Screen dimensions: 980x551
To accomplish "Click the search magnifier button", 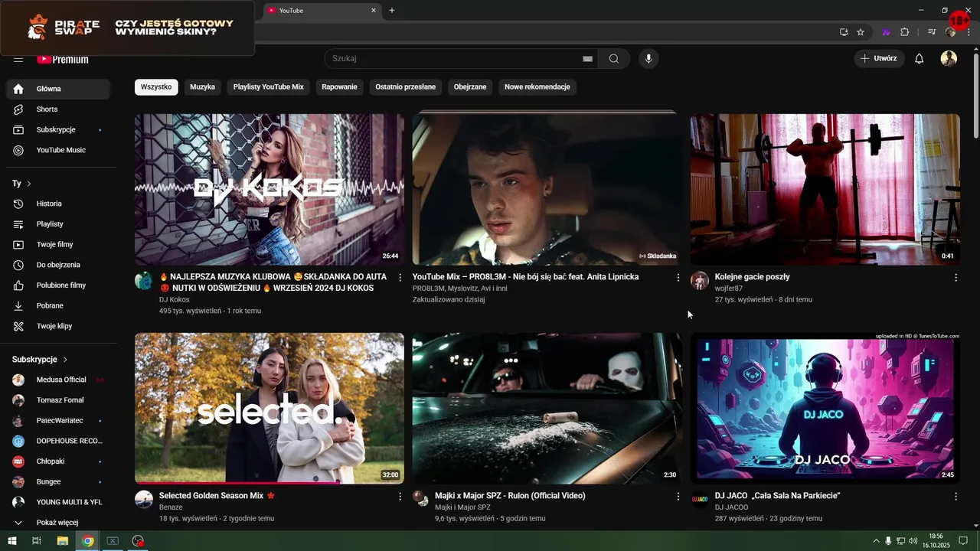I will coord(614,59).
